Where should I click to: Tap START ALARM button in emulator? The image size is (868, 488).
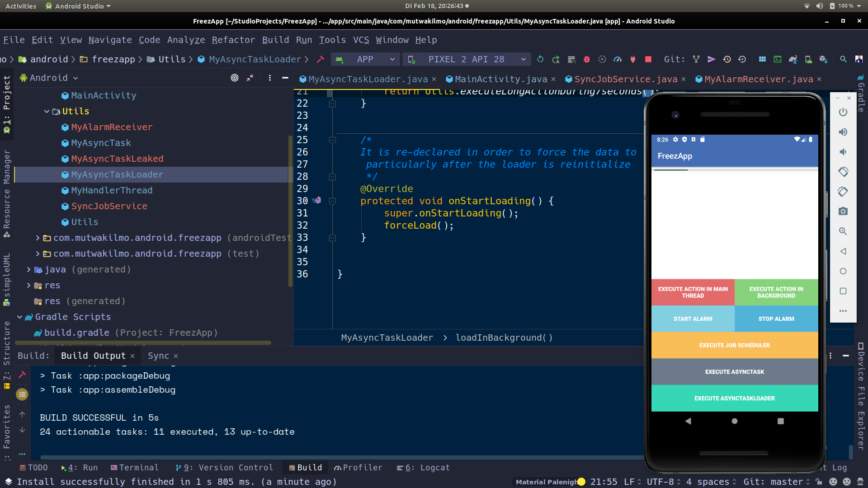693,319
